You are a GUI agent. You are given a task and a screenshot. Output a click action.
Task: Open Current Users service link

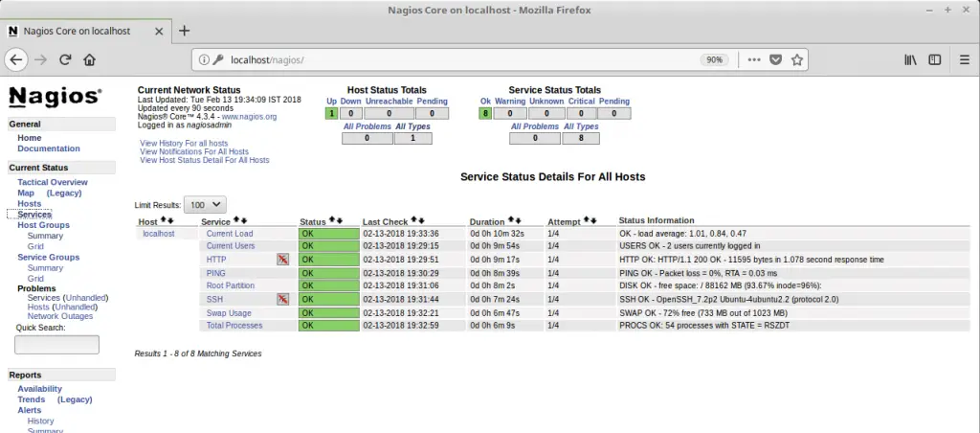click(x=231, y=246)
